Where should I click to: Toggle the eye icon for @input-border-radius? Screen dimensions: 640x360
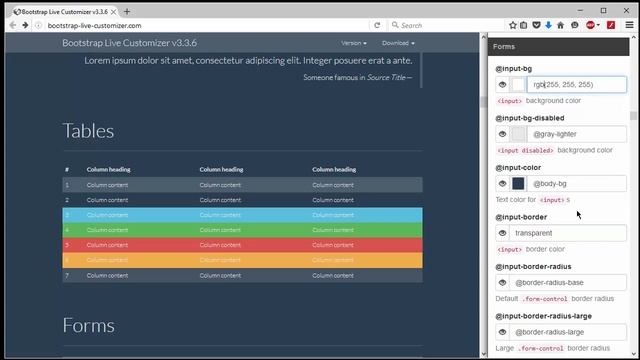pyautogui.click(x=502, y=282)
